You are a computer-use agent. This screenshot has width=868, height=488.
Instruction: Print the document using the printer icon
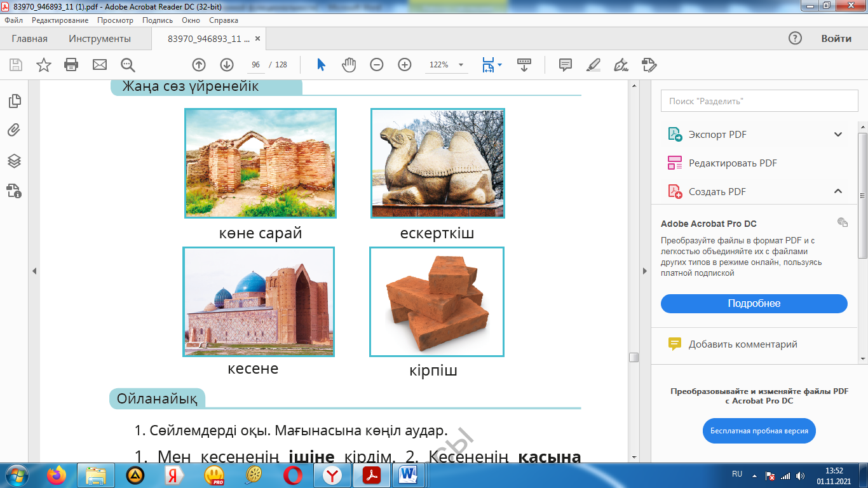71,65
